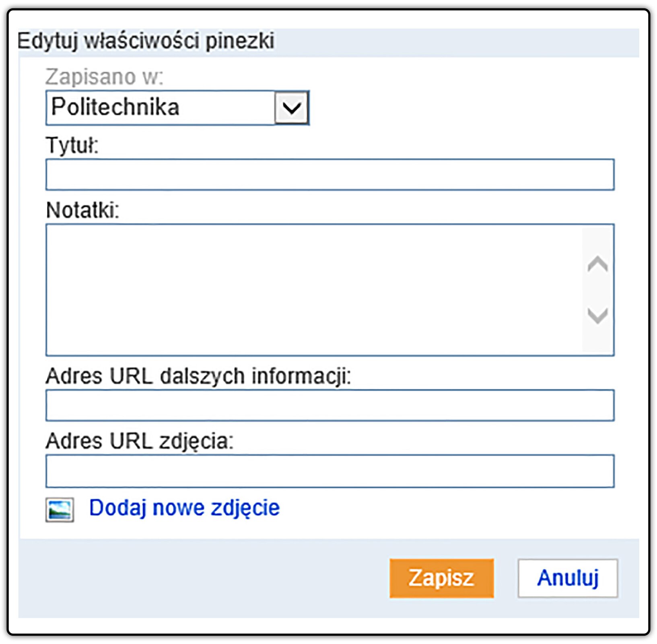Image resolution: width=657 pixels, height=644 pixels.
Task: Click the Adres URL dalszych informacji label
Action: [x=199, y=376]
